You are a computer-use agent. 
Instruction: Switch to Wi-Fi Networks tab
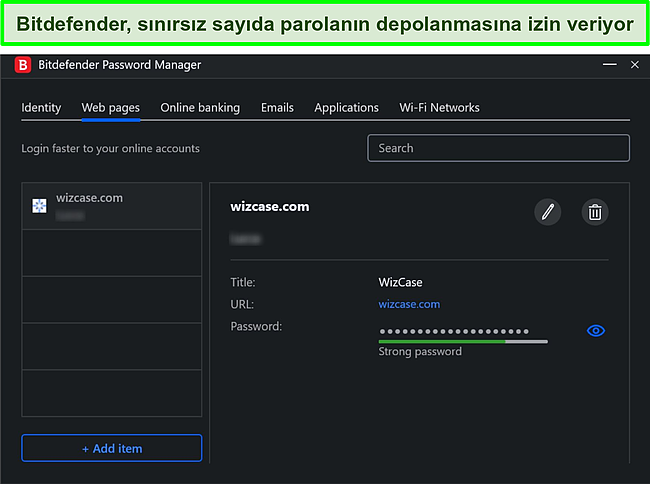tap(439, 108)
